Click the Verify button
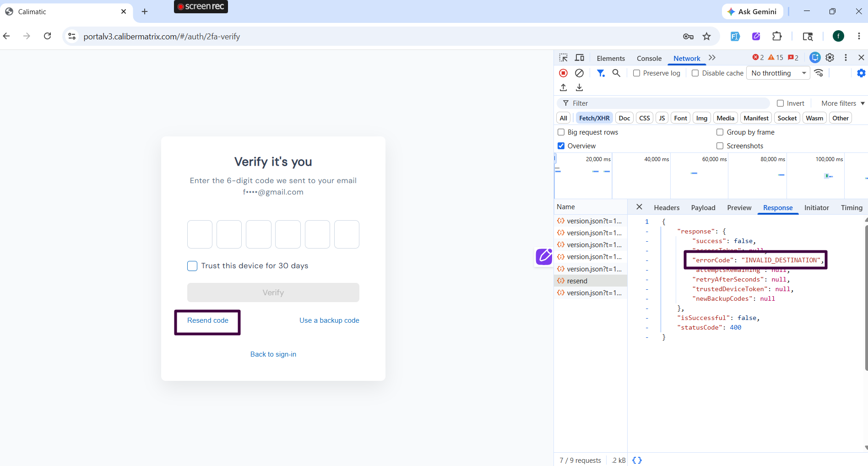This screenshot has height=466, width=868. (273, 293)
